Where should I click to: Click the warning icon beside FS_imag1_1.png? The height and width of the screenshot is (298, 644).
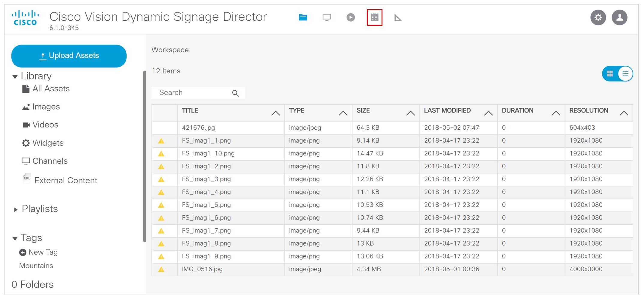click(161, 140)
